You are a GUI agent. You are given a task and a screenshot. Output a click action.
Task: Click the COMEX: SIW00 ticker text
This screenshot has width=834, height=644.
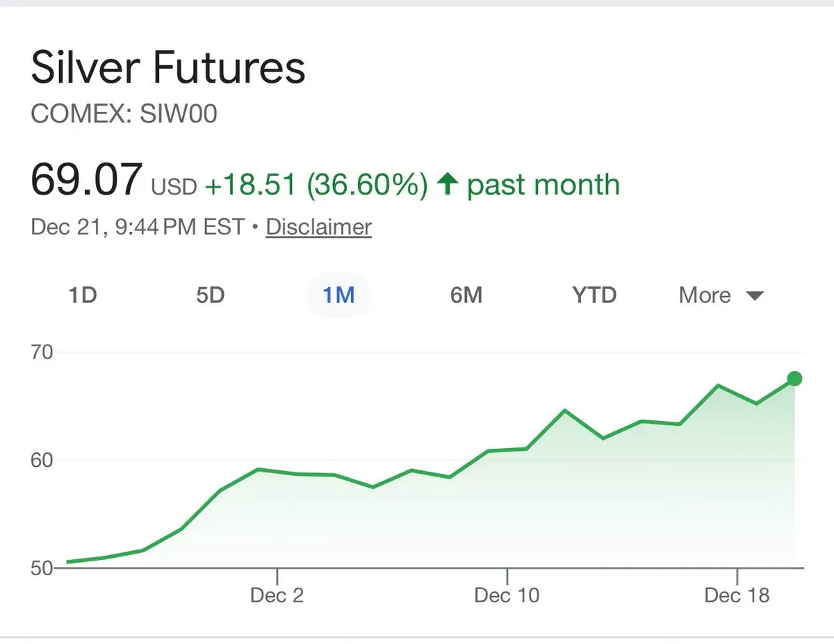pos(124,114)
